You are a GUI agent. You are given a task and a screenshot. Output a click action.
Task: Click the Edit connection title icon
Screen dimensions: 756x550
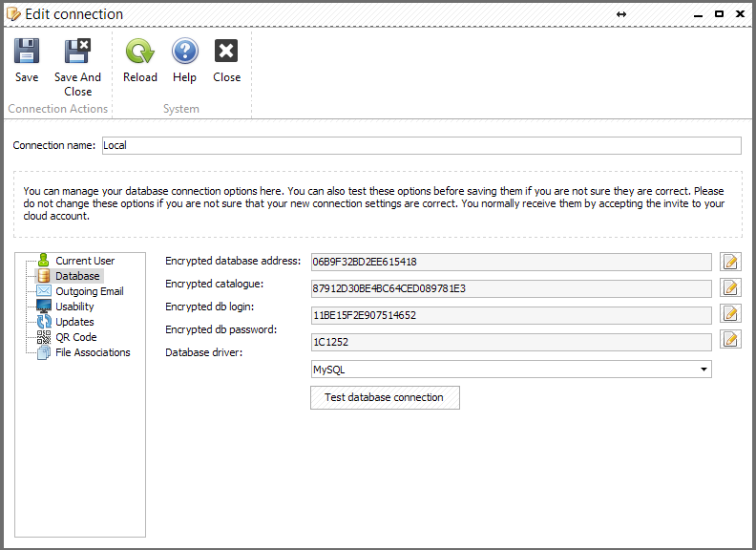click(13, 14)
